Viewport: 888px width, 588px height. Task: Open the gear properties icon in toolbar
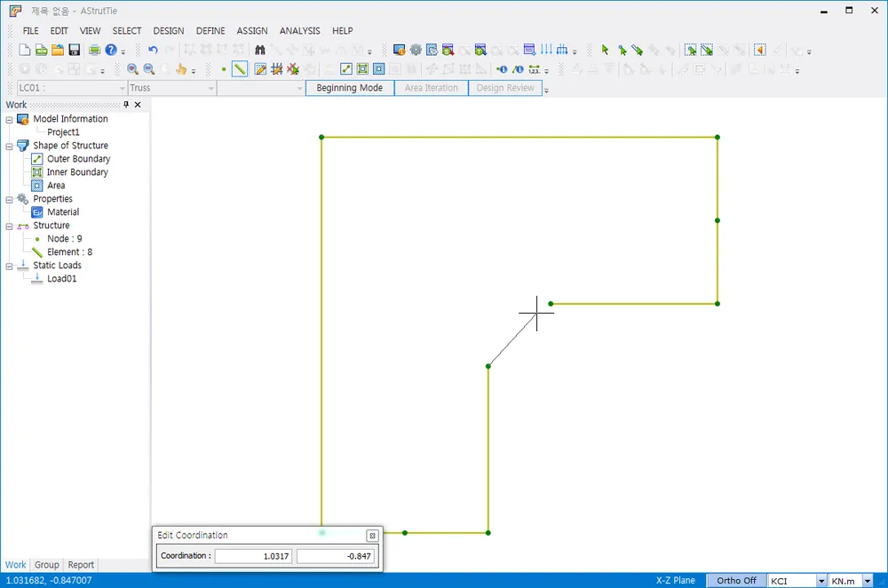tap(416, 51)
